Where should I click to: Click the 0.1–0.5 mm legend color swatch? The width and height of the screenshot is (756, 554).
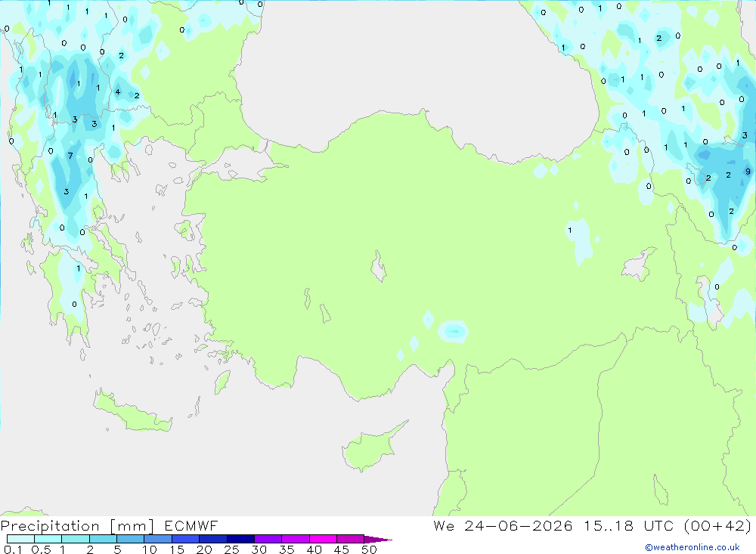(x=20, y=539)
